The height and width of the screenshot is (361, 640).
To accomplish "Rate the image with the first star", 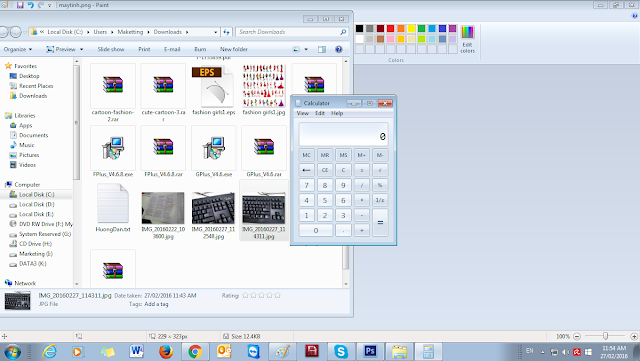I will (x=245, y=295).
